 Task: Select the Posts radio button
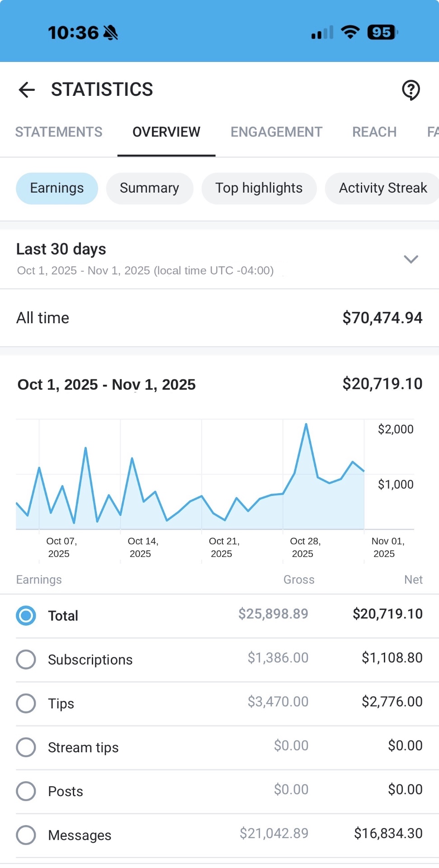(x=26, y=791)
